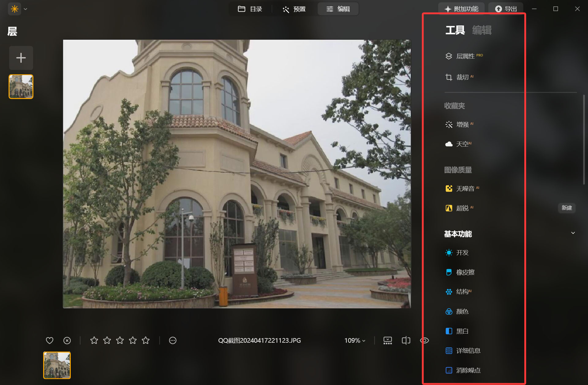The height and width of the screenshot is (385, 588).
Task: Open the Luminar logo menu
Action: click(14, 9)
